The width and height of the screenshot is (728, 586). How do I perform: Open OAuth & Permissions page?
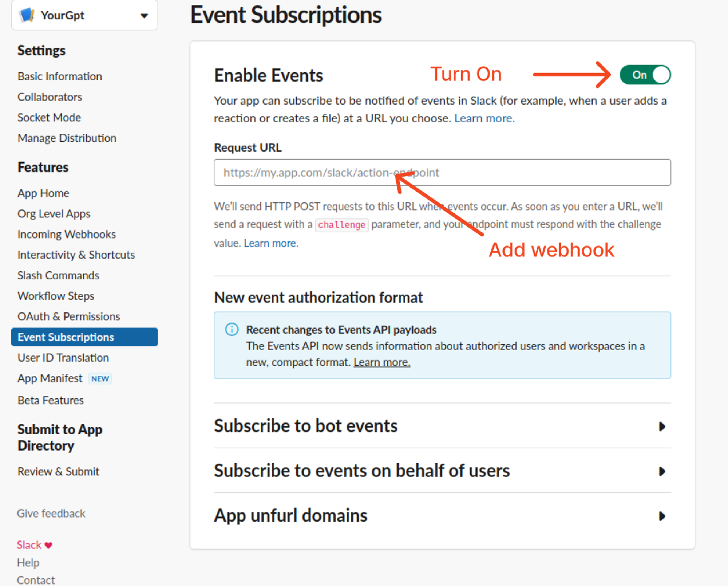pos(69,316)
